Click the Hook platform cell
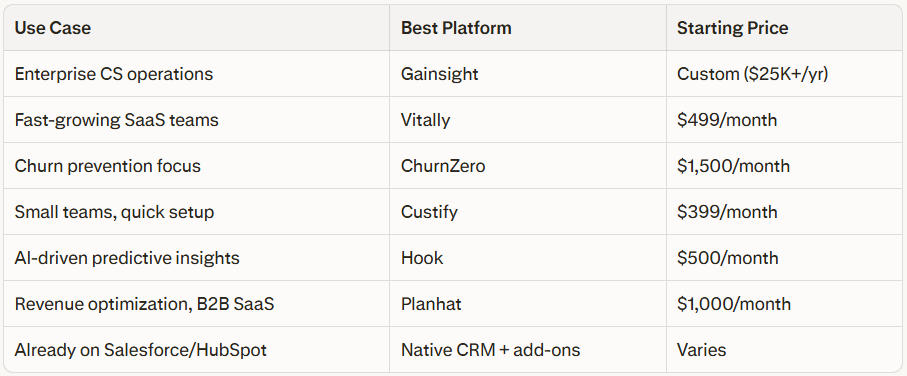 click(528, 257)
